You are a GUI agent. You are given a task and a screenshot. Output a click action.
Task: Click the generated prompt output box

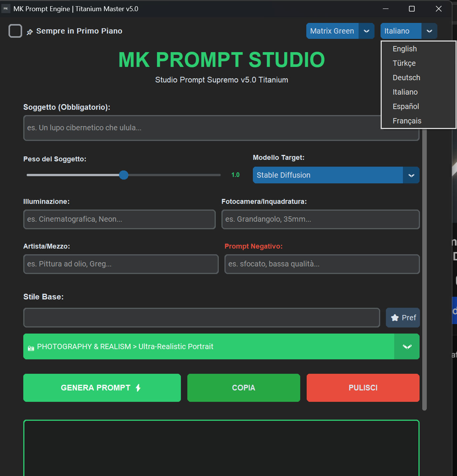(x=221, y=448)
